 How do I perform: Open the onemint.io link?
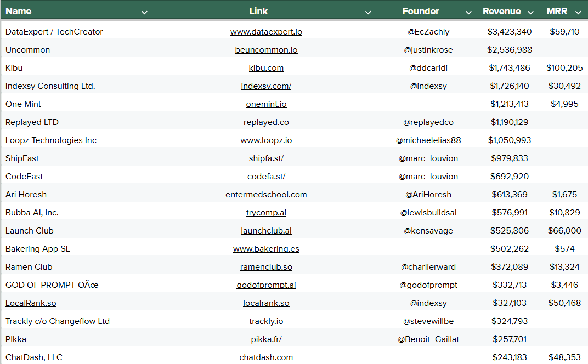[266, 104]
